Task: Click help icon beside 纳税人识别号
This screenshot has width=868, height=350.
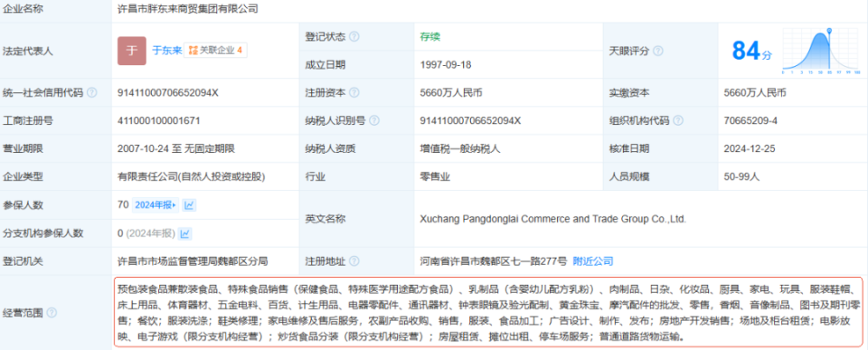Action: [x=374, y=120]
